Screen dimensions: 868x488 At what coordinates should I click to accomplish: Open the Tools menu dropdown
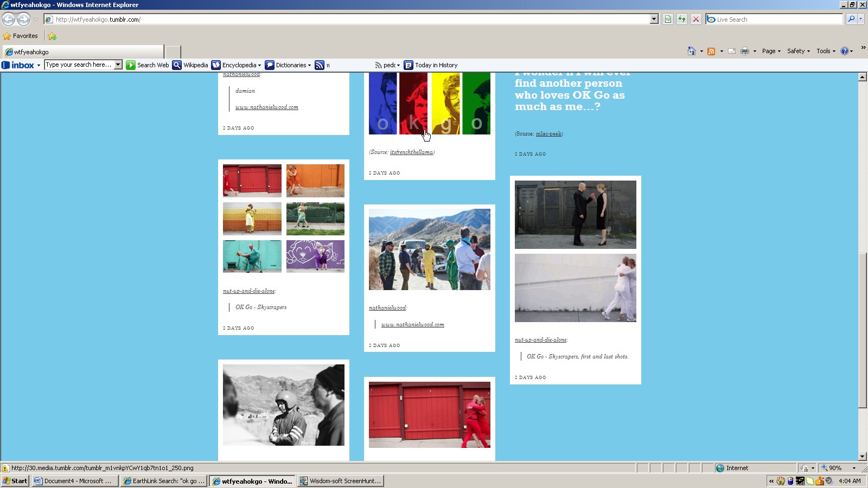pyautogui.click(x=826, y=51)
